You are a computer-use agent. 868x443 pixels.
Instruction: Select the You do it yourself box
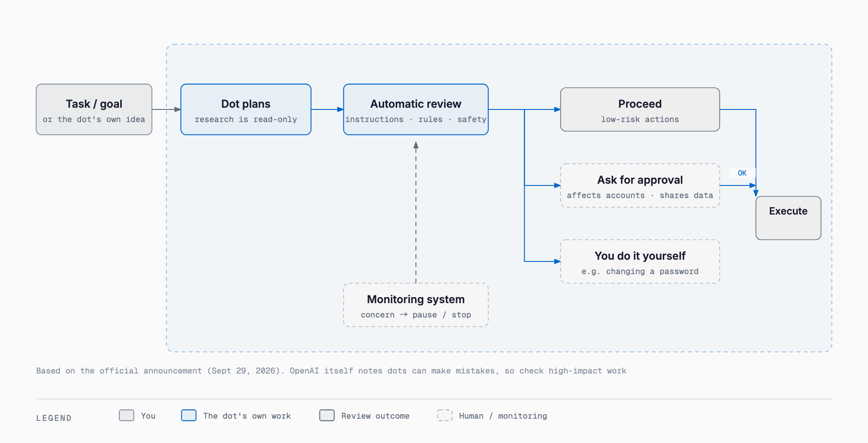[x=640, y=261]
